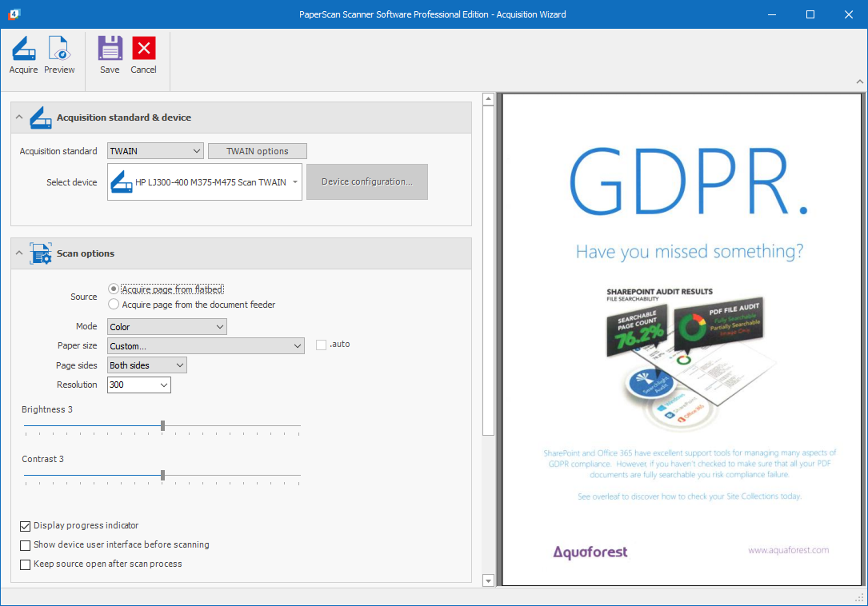Open the Select device dropdown
This screenshot has height=606, width=868.
point(205,181)
